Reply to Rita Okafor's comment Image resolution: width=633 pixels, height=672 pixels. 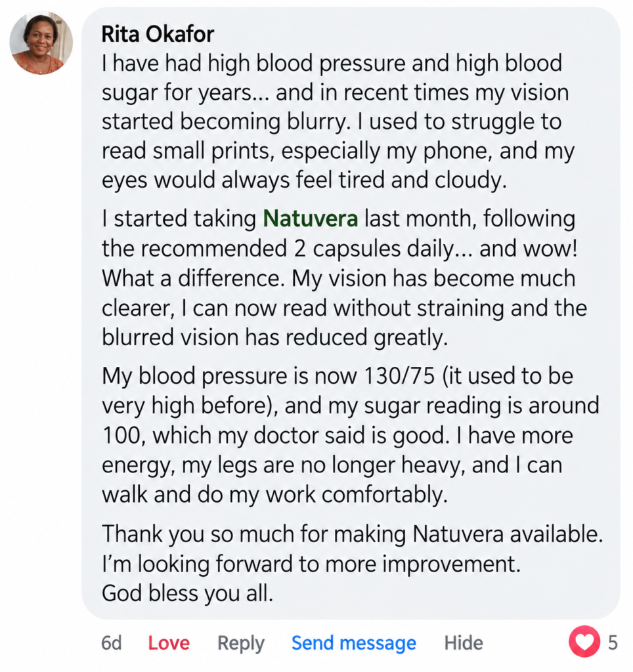pos(240,643)
